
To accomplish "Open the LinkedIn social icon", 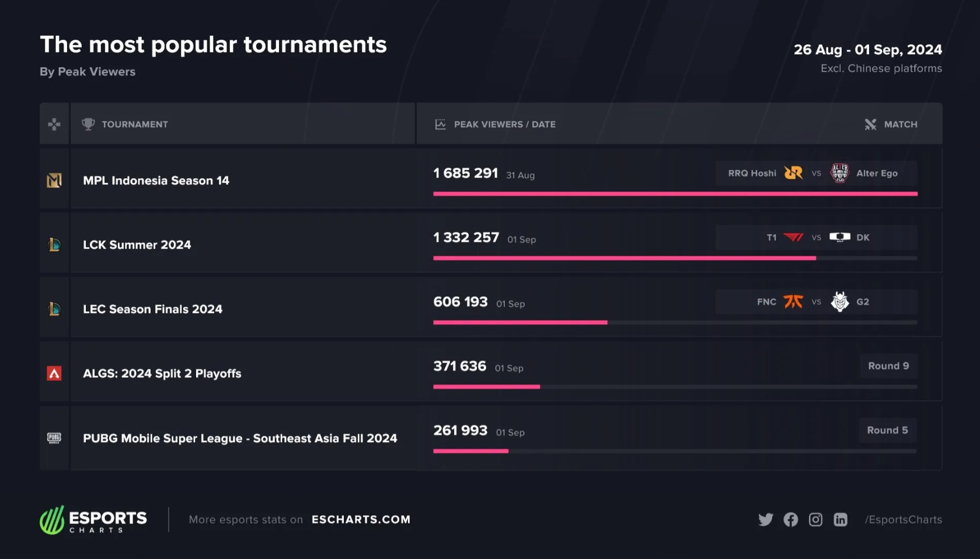I will coord(841,519).
